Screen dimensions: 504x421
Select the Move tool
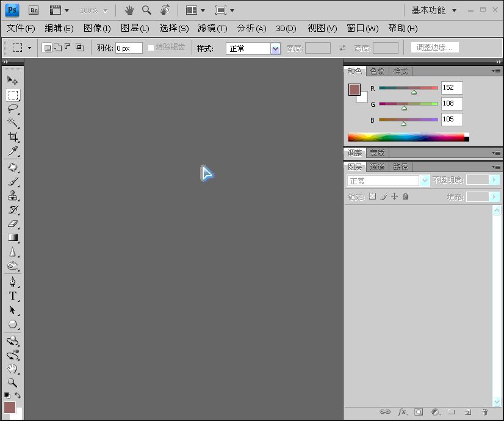pos(12,81)
